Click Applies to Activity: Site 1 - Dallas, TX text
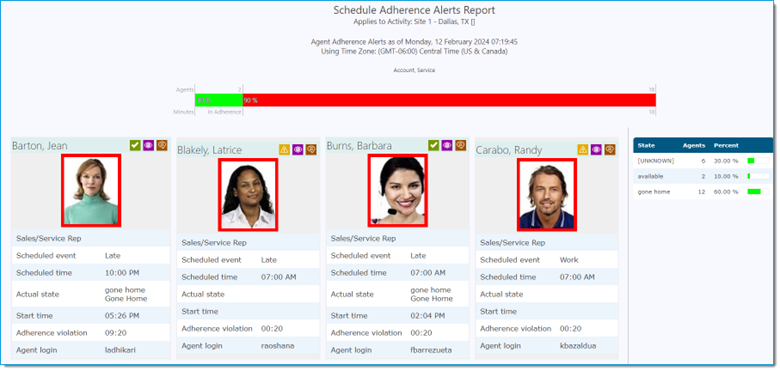 414,22
